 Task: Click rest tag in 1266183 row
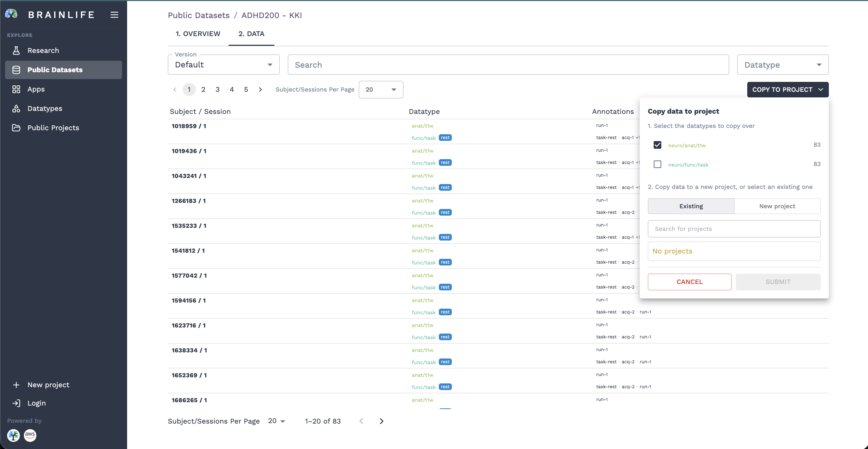click(445, 213)
